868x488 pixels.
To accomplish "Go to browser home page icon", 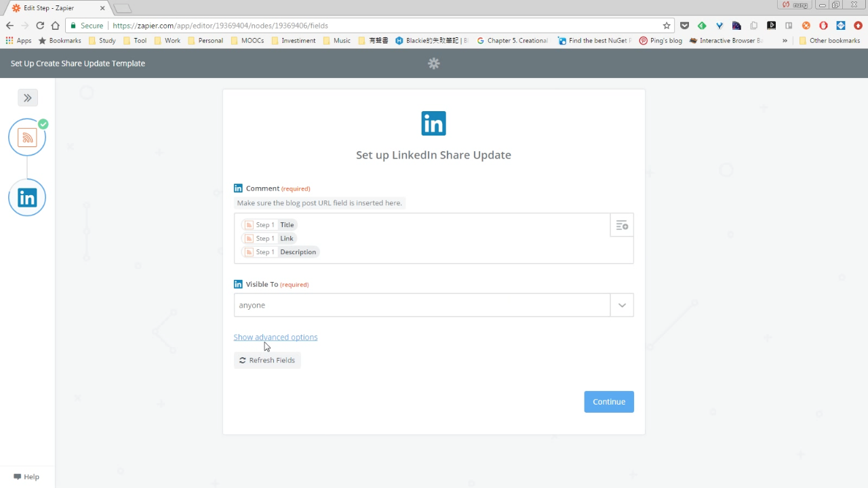I will 56,26.
